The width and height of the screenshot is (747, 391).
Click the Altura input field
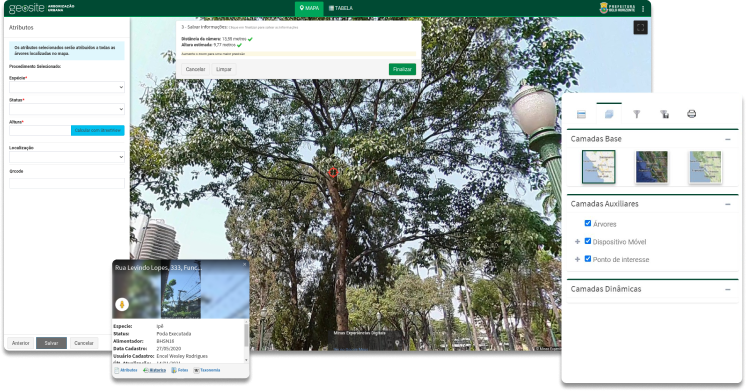coord(40,130)
